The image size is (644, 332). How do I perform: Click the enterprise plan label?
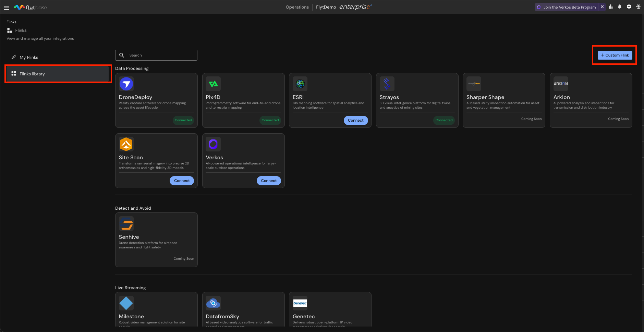pos(355,7)
